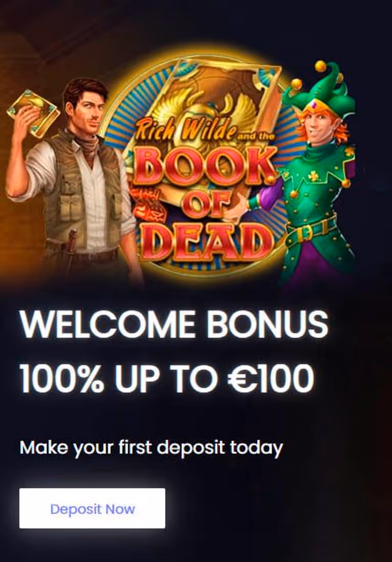Tap the knife at Rich Wilde's belt

72,241
